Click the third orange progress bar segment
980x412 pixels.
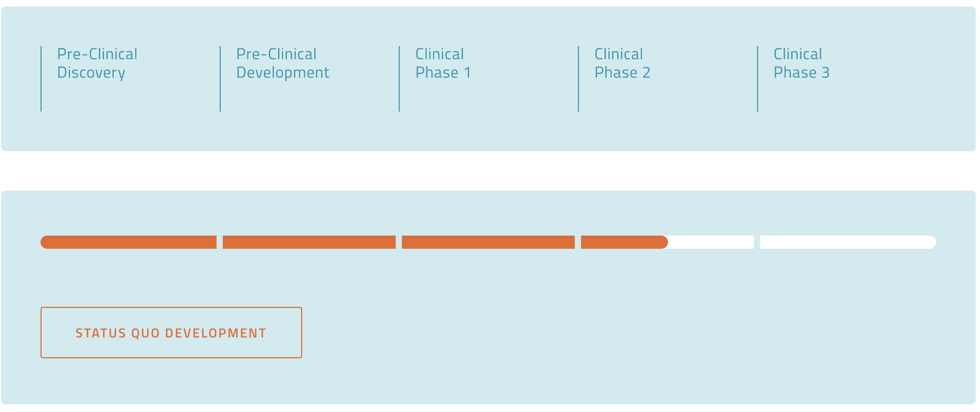pos(488,242)
